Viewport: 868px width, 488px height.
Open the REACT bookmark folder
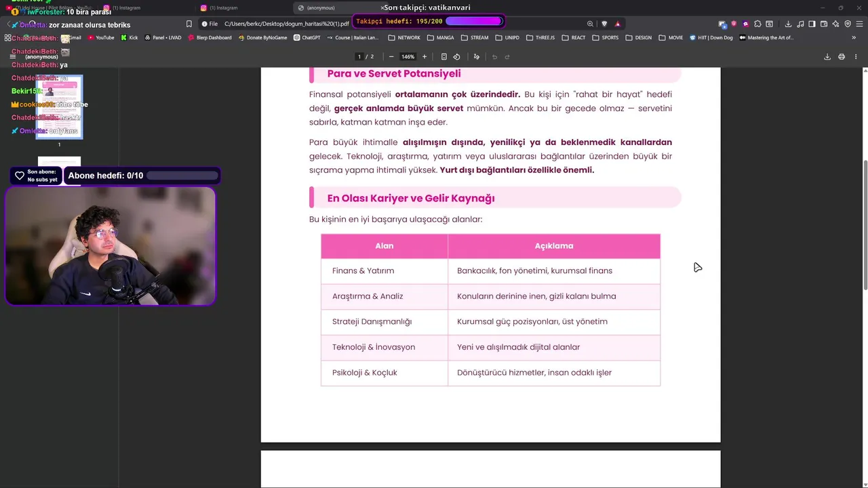pyautogui.click(x=574, y=38)
